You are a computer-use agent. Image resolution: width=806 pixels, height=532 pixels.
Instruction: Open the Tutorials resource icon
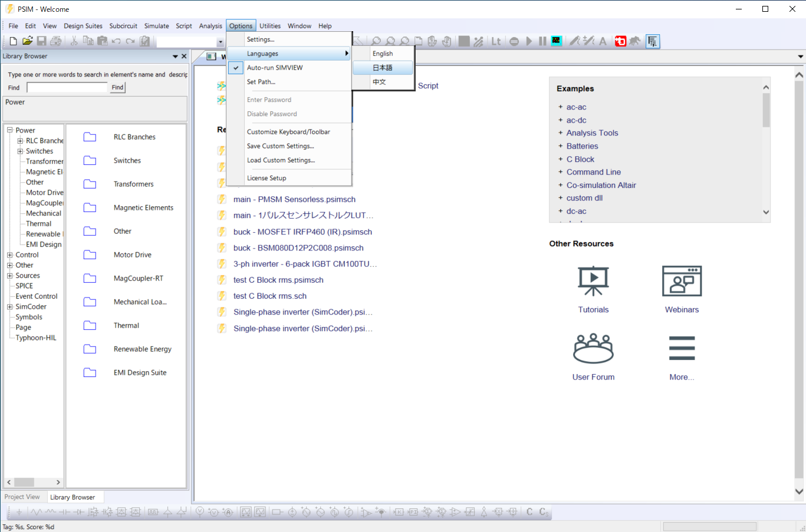(593, 281)
